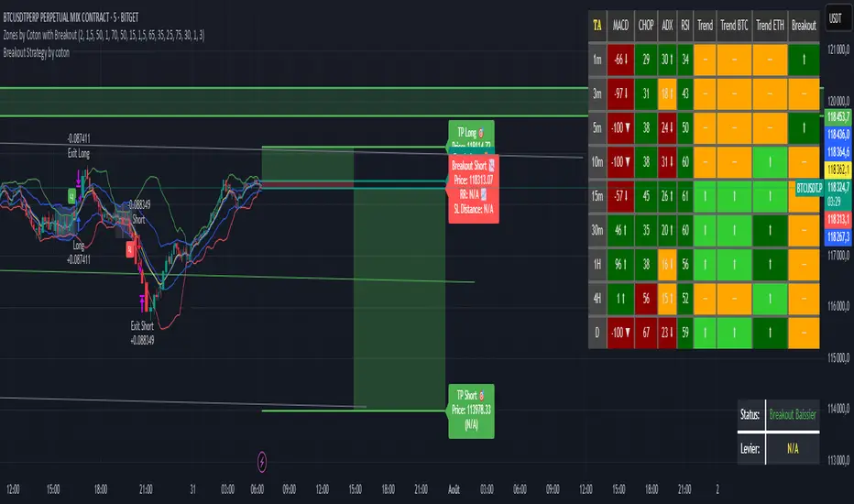
Task: Click the lightning bolt event icon on timeline
Action: (x=262, y=462)
